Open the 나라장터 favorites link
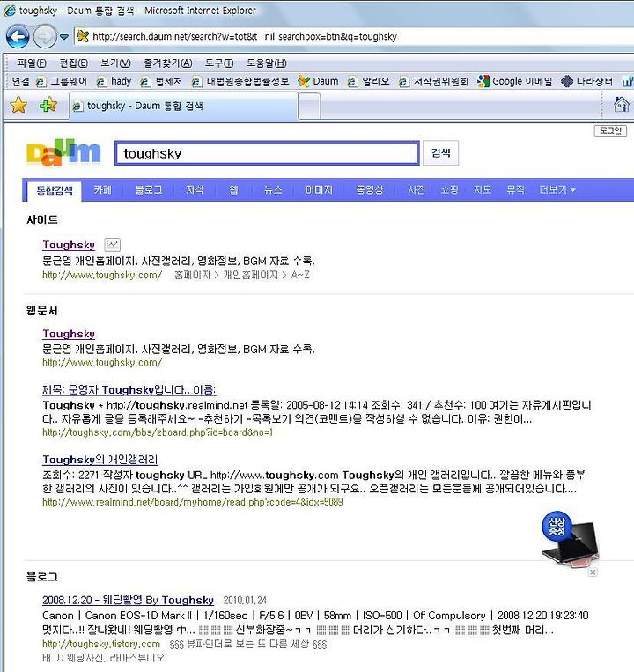The image size is (634, 672). click(586, 81)
